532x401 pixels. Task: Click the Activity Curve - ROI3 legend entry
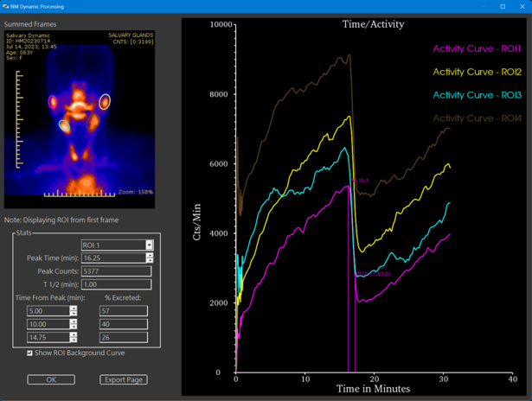pos(477,95)
